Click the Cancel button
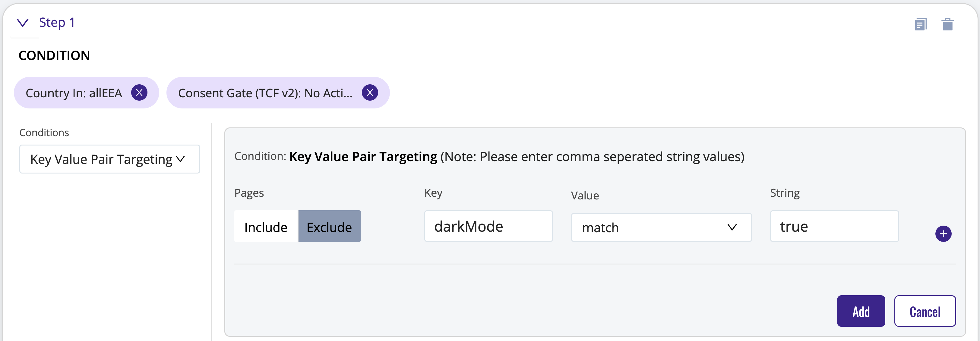The width and height of the screenshot is (980, 341). tap(925, 311)
